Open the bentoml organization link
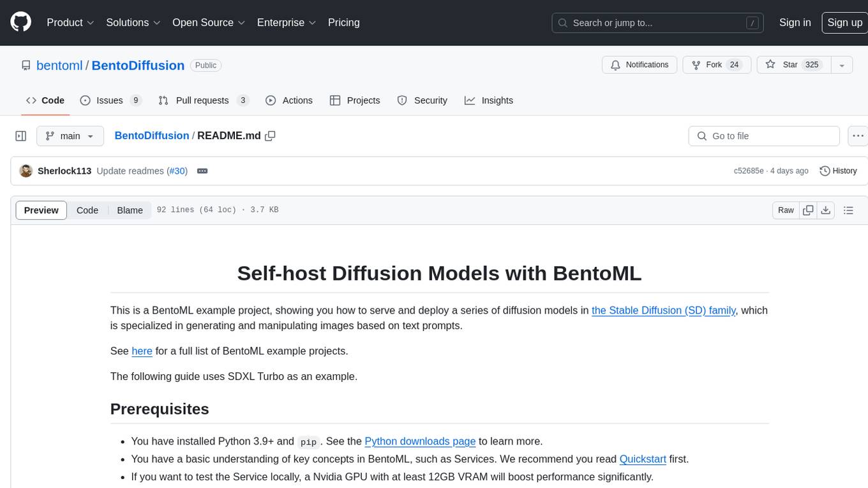Viewport: 868px width, 488px height. point(59,65)
